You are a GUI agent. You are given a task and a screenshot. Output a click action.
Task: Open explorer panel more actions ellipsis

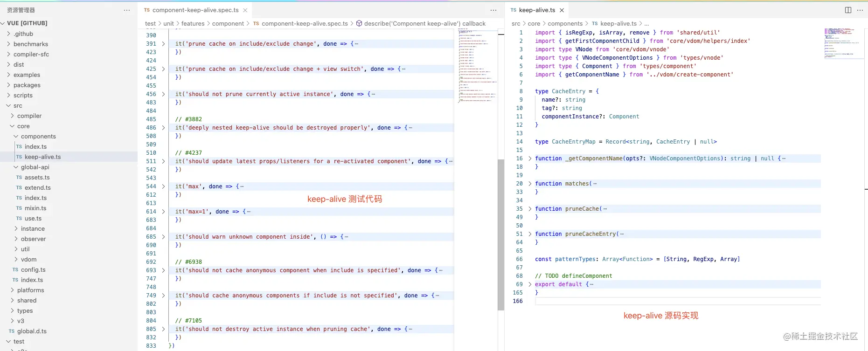point(127,10)
